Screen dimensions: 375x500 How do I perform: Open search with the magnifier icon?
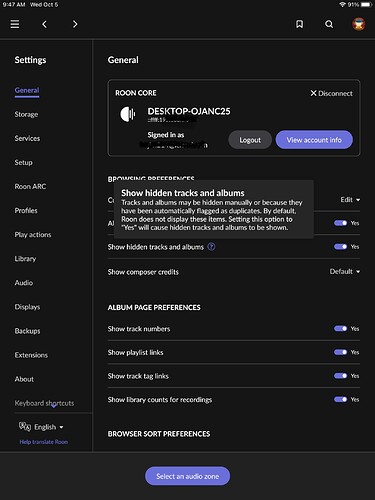click(329, 24)
